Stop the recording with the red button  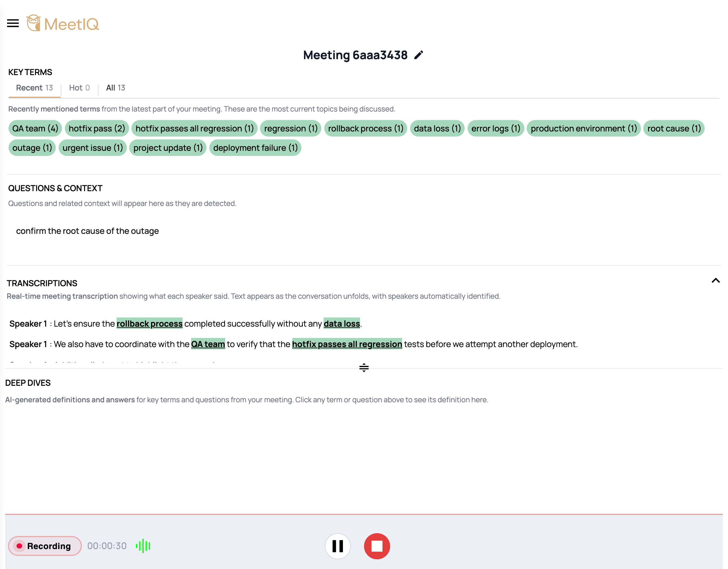[377, 546]
